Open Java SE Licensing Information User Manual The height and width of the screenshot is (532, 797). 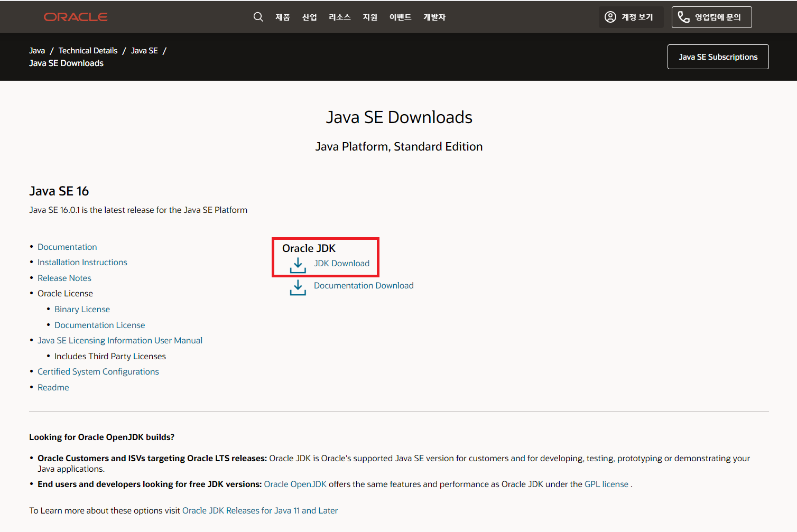pyautogui.click(x=120, y=340)
